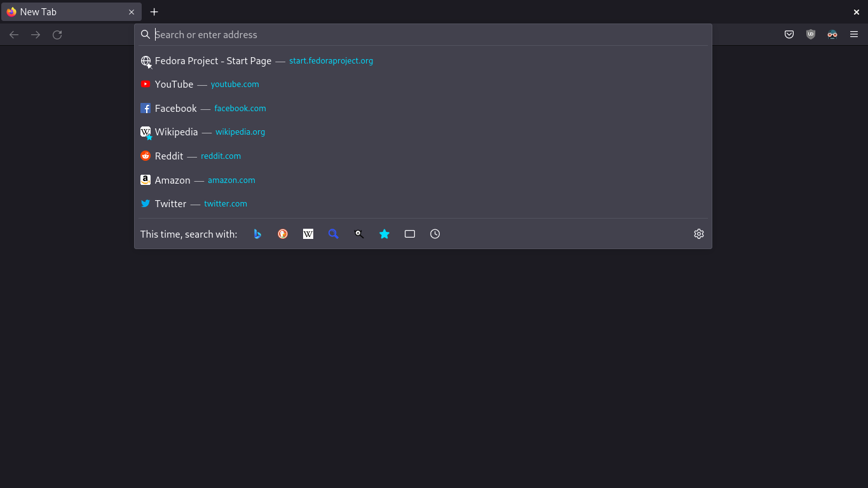Search in Bookmarks using the star icon
This screenshot has width=868, height=488.
point(384,234)
